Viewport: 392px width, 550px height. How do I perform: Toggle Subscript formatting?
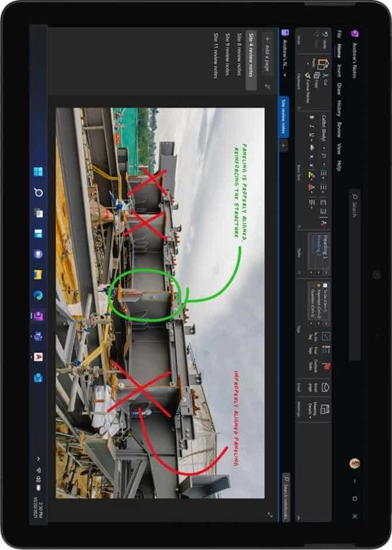[x=311, y=156]
